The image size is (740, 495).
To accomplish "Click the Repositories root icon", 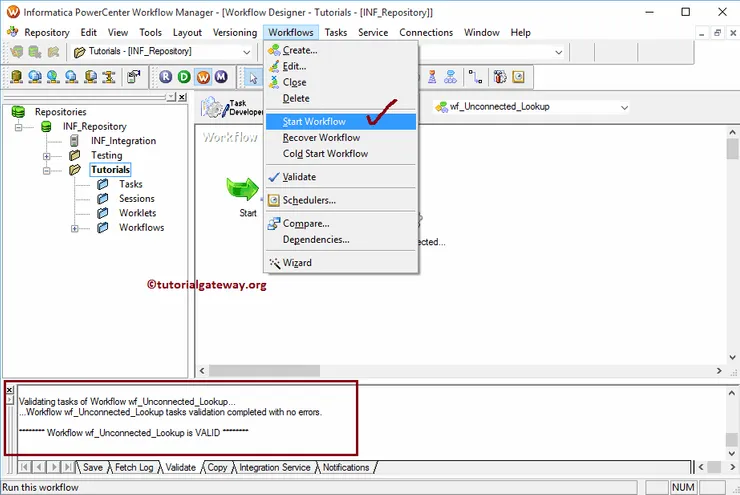I will (x=18, y=112).
